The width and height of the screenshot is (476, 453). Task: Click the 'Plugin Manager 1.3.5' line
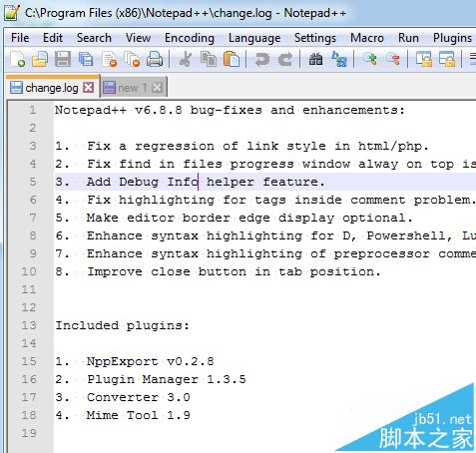[x=151, y=379]
